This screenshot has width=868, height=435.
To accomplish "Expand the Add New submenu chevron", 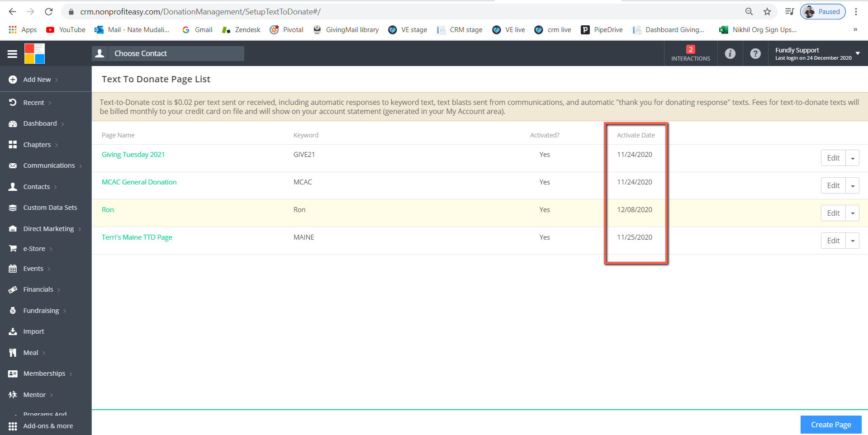I will 57,80.
